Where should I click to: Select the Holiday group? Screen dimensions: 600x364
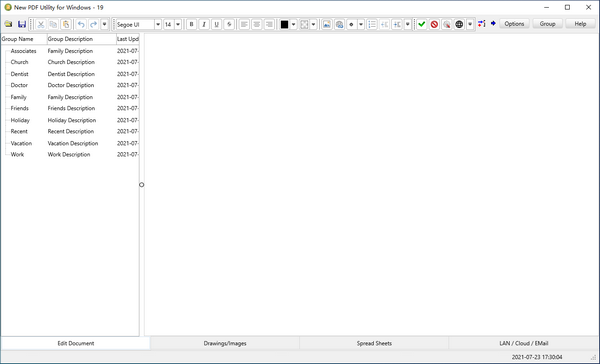click(x=20, y=120)
